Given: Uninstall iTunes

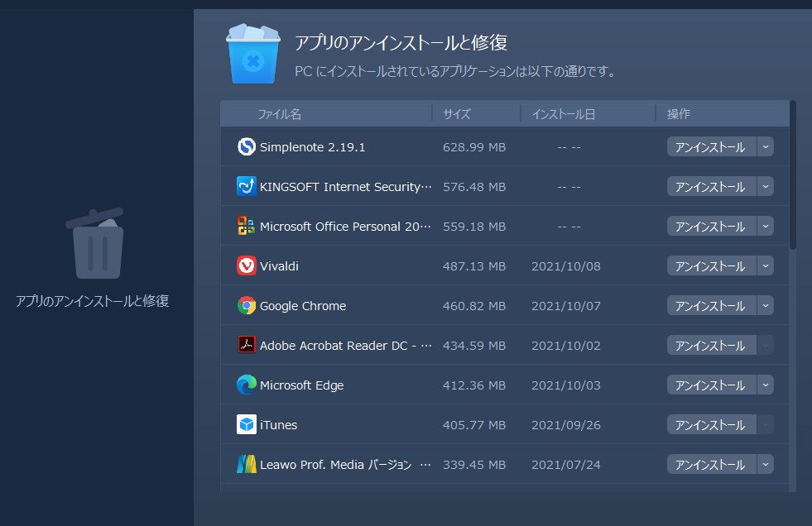Looking at the screenshot, I should pyautogui.click(x=711, y=424).
